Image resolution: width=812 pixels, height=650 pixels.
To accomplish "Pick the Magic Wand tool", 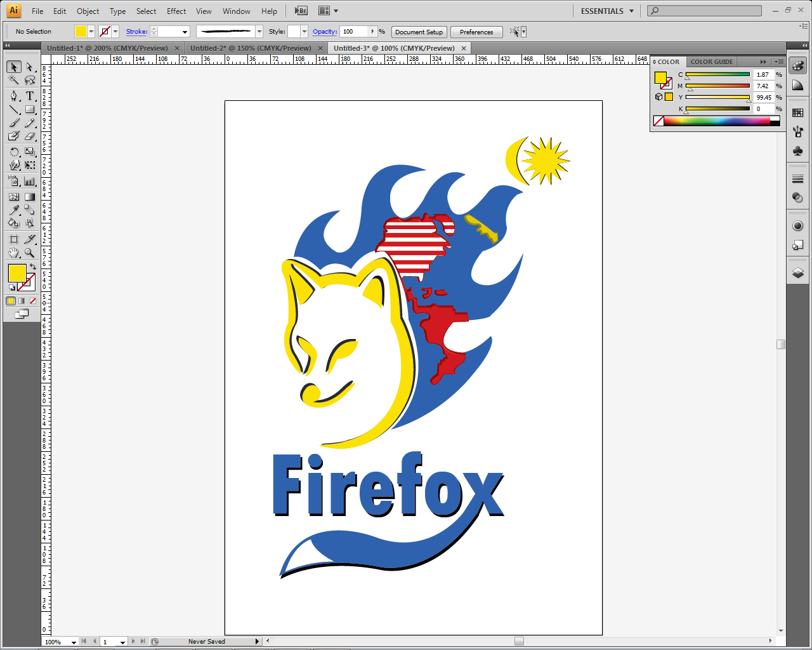I will (x=14, y=81).
